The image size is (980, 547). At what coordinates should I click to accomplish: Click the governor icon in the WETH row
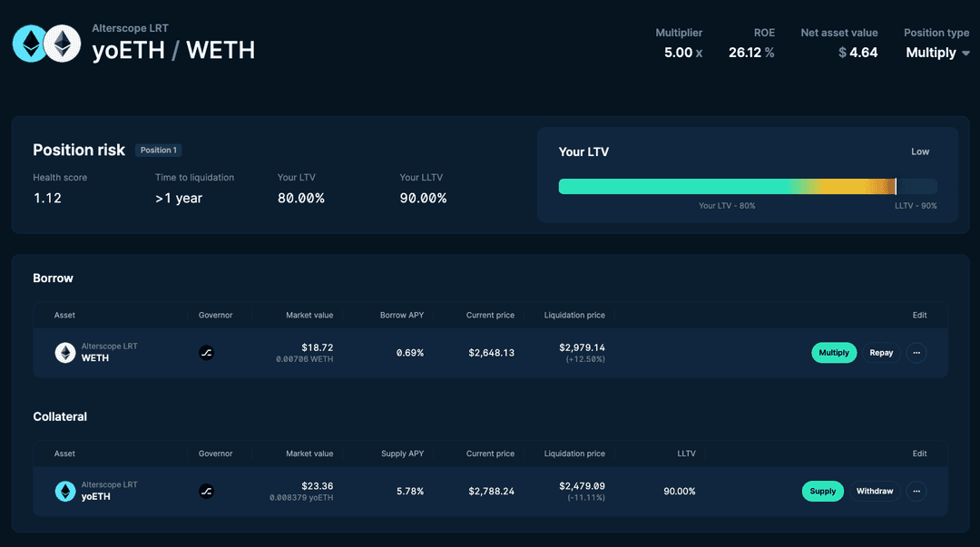[206, 353]
